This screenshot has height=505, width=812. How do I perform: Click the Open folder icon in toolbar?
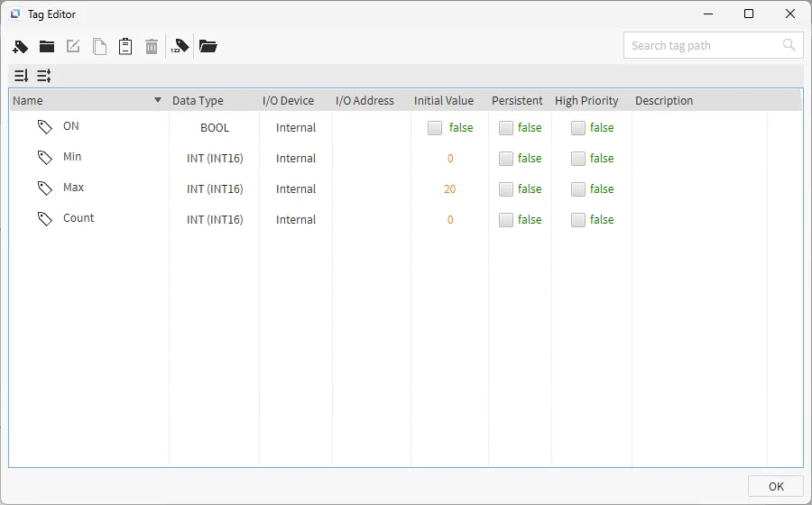(208, 46)
